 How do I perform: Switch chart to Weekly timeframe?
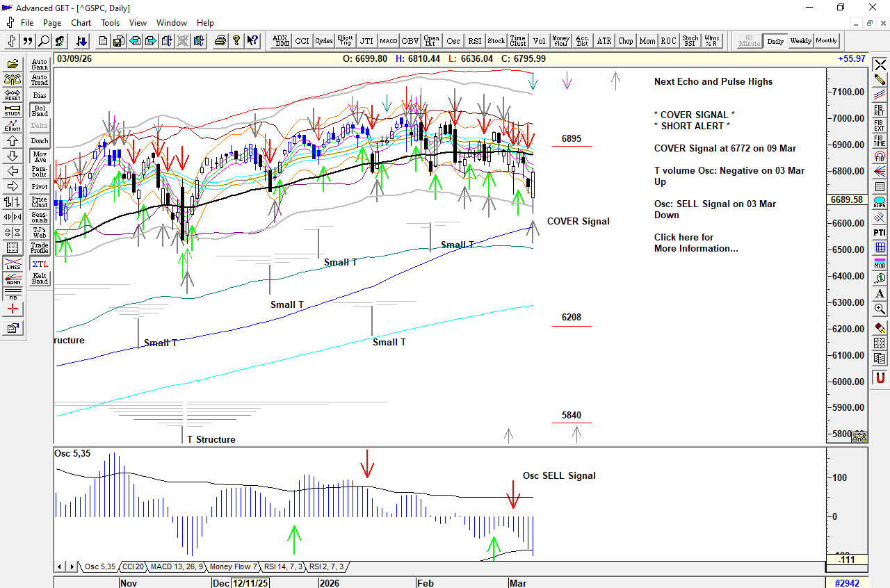[x=800, y=41]
